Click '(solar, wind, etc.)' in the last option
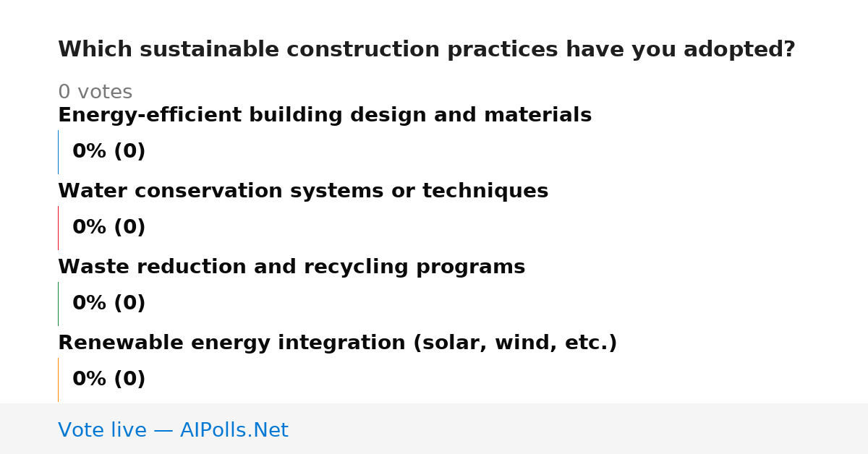The height and width of the screenshot is (454, 868). point(515,343)
